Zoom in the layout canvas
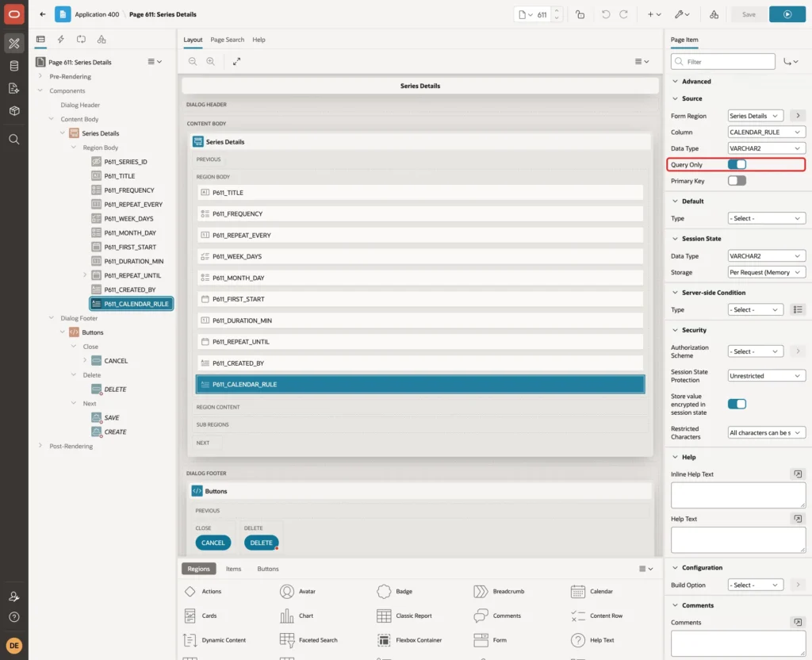812x660 pixels. [211, 61]
